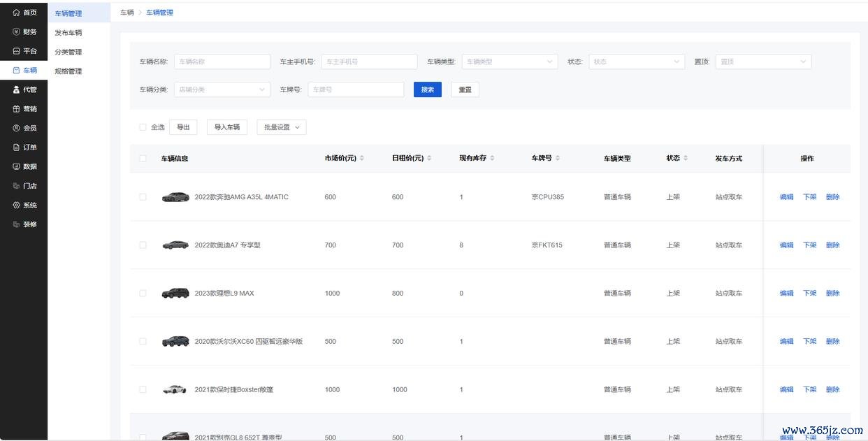Click the 发车方式 column header
The height and width of the screenshot is (441, 868).
(729, 159)
